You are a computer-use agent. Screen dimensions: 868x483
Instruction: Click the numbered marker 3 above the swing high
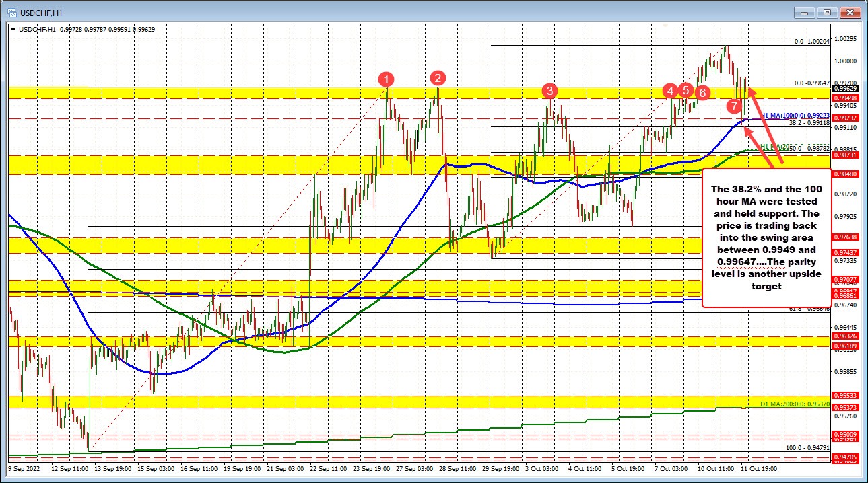point(549,90)
